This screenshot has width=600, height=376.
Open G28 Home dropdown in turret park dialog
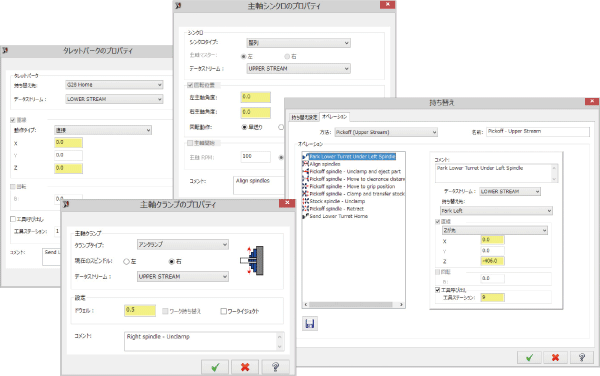(114, 85)
